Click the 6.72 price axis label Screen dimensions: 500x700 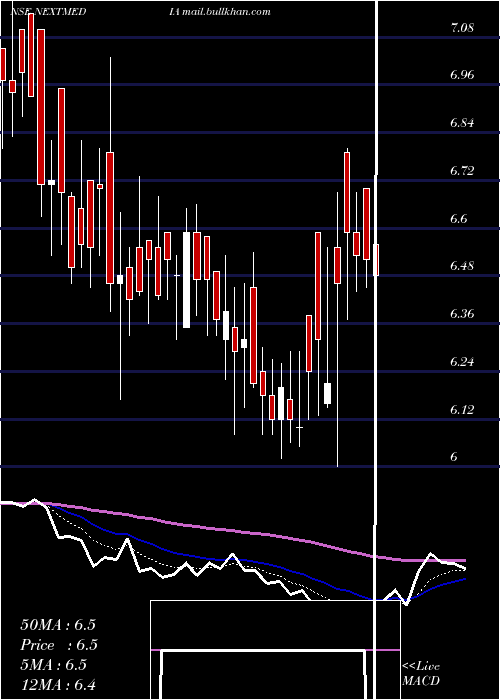[462, 170]
